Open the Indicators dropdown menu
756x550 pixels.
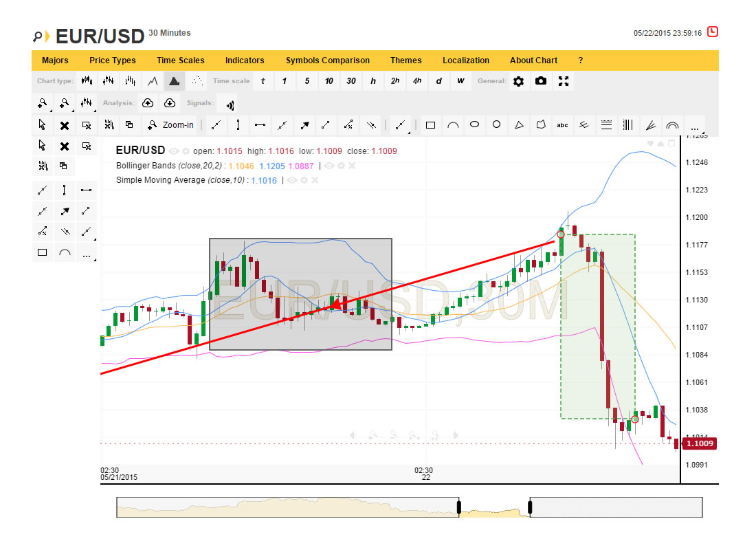pos(245,60)
